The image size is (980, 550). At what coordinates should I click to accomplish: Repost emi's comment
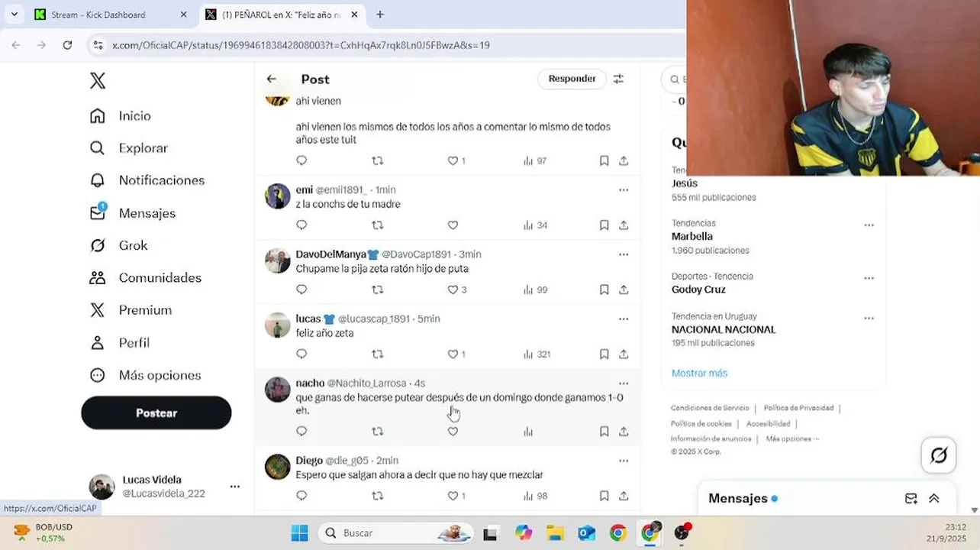377,225
